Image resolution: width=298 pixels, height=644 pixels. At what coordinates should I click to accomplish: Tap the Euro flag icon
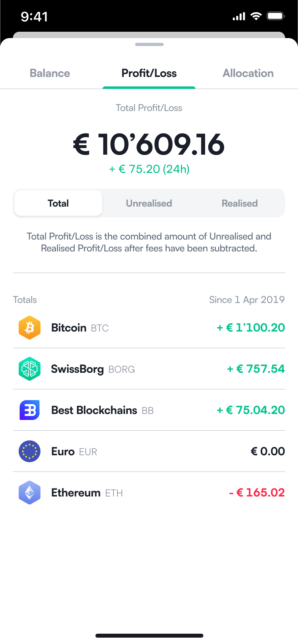tap(30, 451)
